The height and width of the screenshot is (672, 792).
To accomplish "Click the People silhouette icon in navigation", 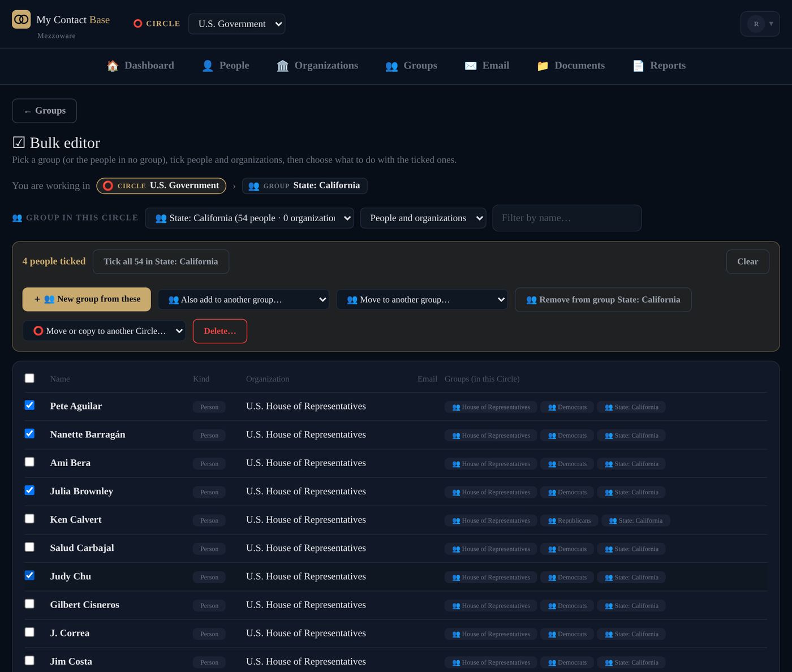I will click(x=208, y=66).
